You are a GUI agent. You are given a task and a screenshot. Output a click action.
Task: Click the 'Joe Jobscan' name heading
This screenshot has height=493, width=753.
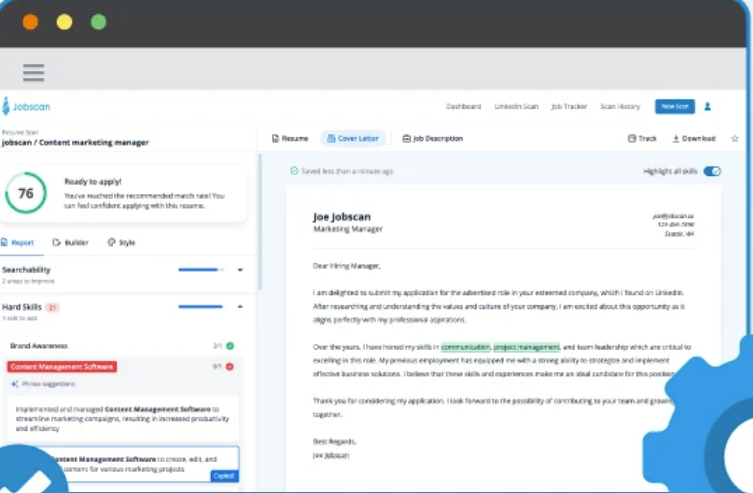click(x=342, y=216)
